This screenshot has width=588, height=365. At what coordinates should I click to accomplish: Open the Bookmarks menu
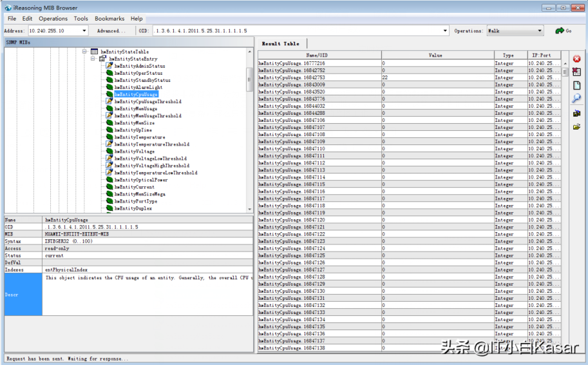[x=109, y=19]
